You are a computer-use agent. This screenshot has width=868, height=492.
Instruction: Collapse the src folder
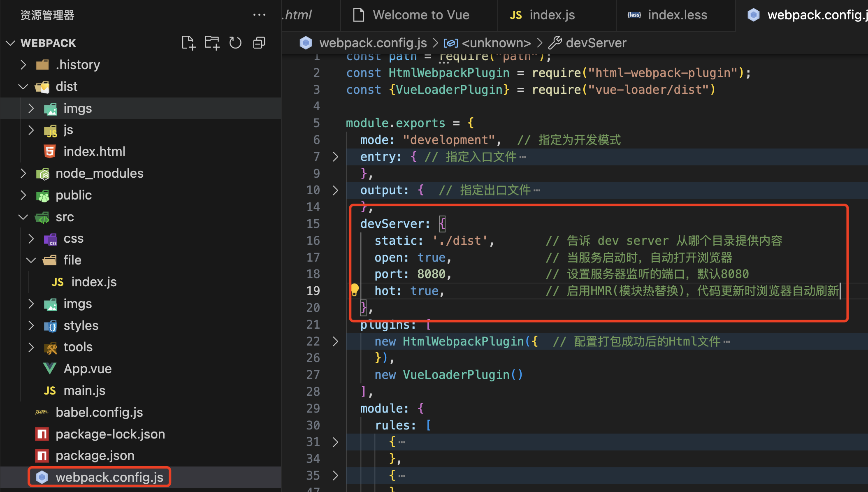tap(23, 217)
